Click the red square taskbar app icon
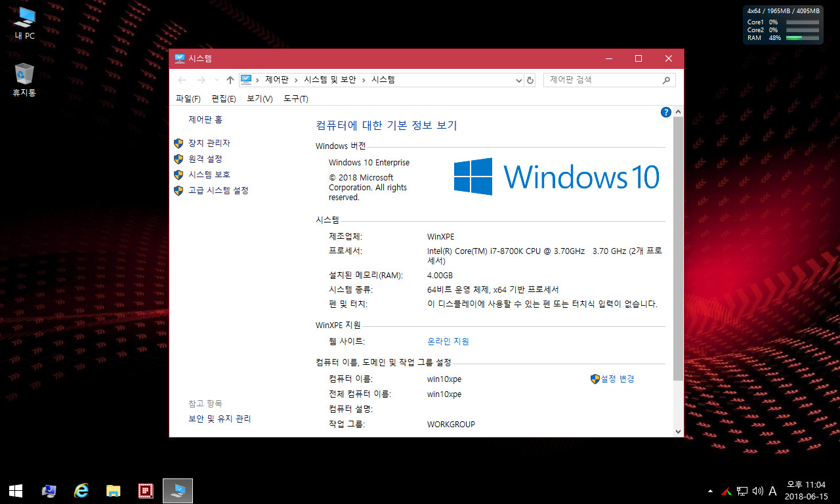Viewport: 840px width, 504px height. [146, 490]
